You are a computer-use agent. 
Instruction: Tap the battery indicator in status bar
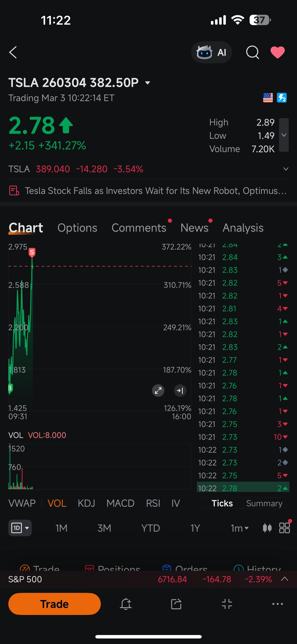[x=260, y=20]
